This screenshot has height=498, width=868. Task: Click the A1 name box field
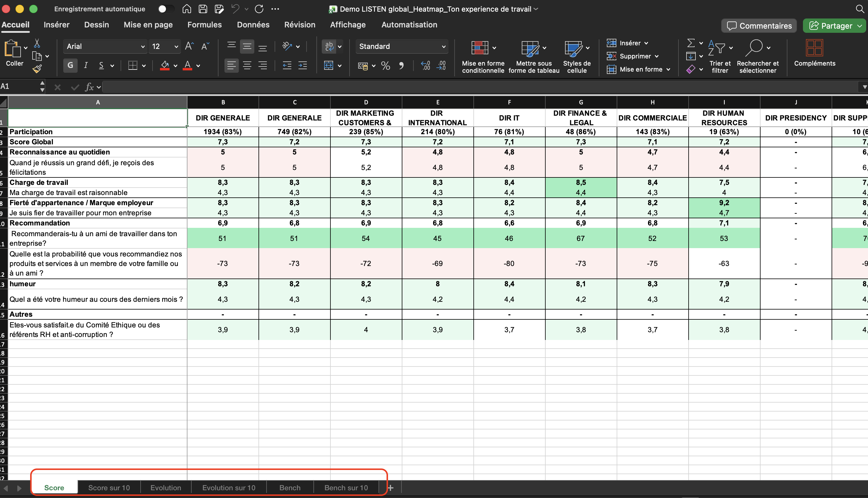pos(20,86)
